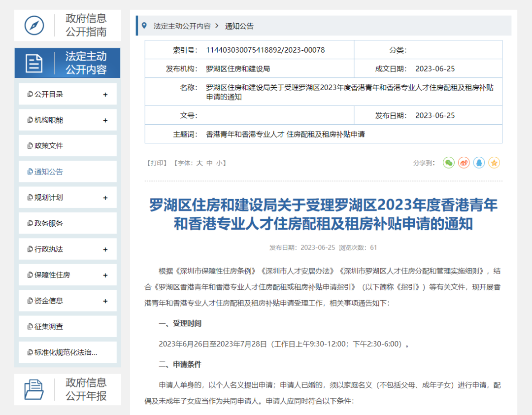Click the 一、受理时间 heading
This screenshot has width=532, height=415.
tap(180, 323)
